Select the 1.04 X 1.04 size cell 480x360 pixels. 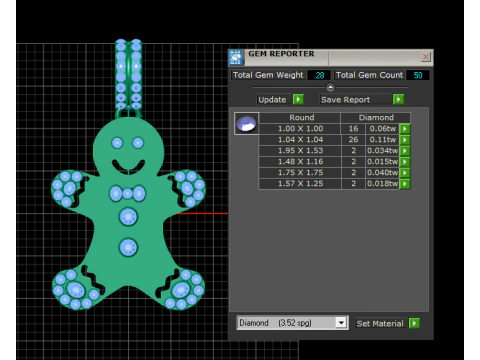[x=300, y=140]
